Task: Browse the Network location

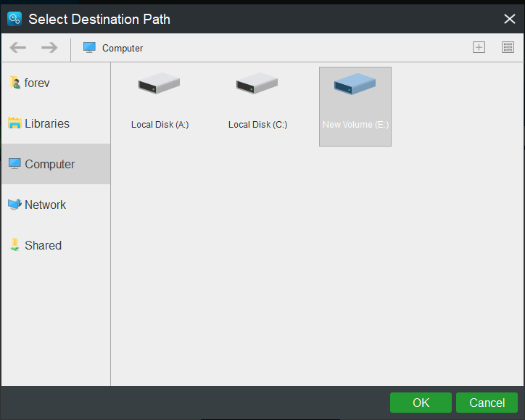Action: [x=45, y=205]
